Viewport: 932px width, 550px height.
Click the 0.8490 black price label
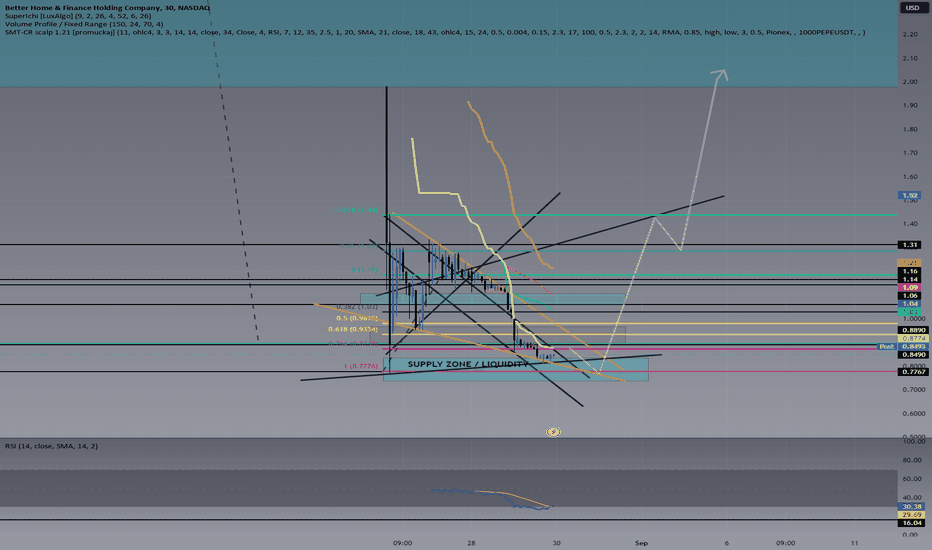[913, 354]
